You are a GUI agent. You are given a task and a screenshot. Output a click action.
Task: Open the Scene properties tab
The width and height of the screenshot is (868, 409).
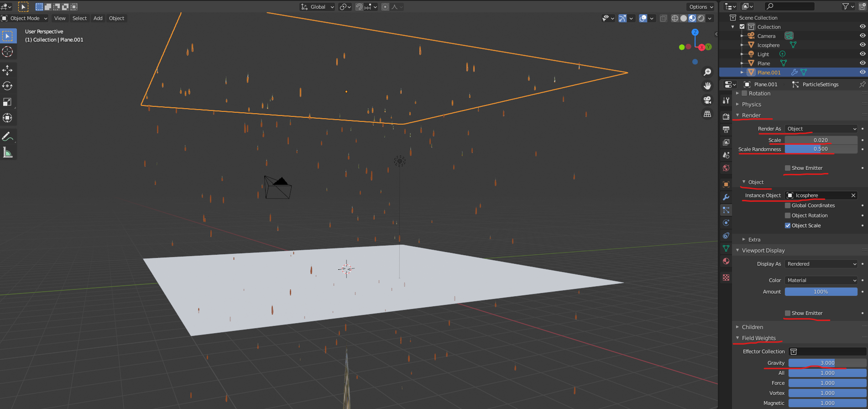click(726, 155)
